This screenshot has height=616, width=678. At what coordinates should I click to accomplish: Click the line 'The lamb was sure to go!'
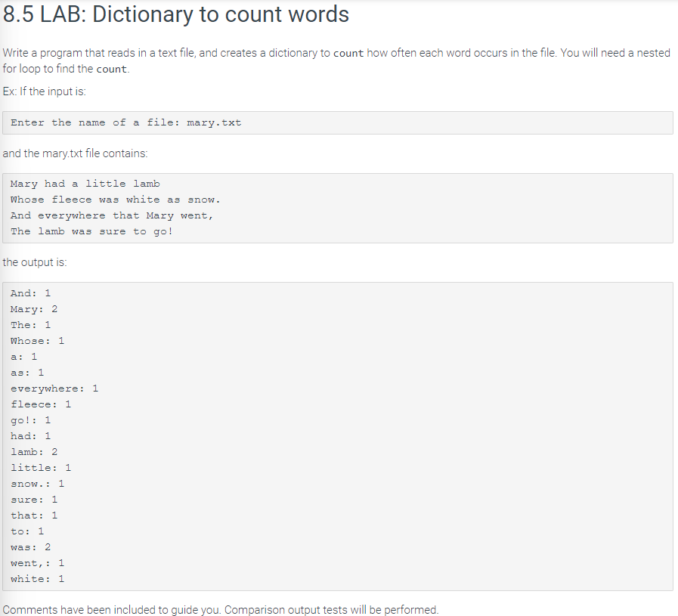click(91, 231)
